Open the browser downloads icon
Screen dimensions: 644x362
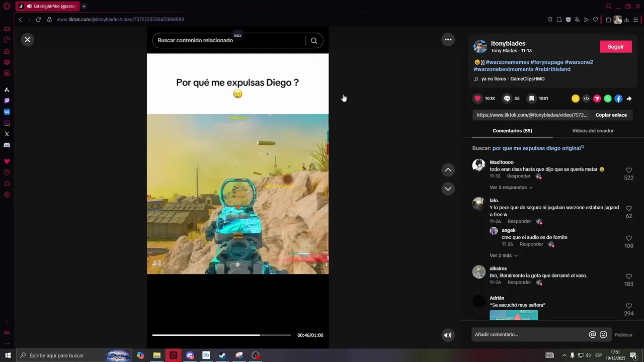pos(626,20)
